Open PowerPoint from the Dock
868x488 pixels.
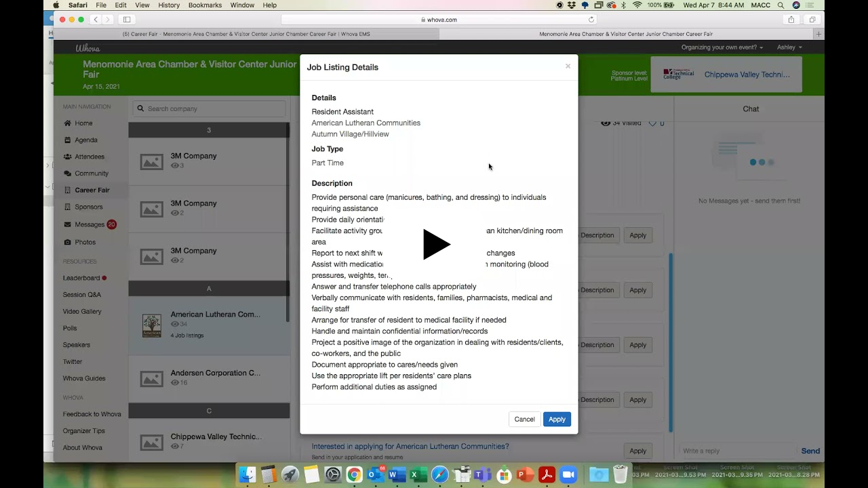(x=526, y=474)
